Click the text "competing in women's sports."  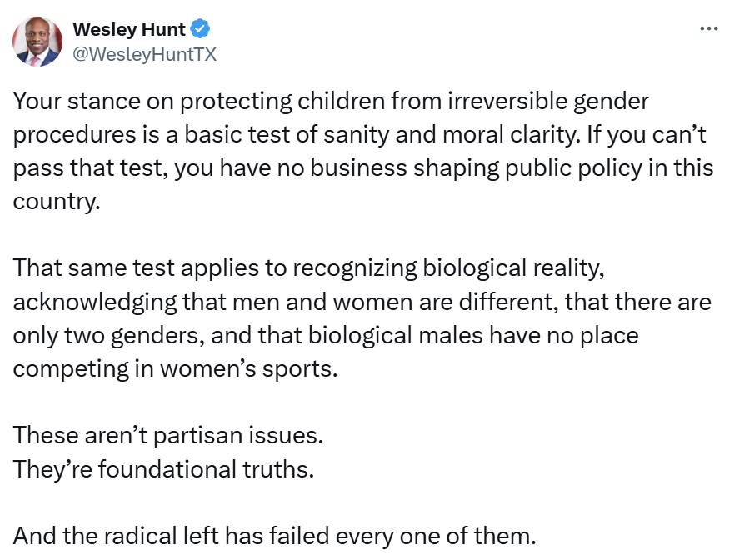[175, 369]
